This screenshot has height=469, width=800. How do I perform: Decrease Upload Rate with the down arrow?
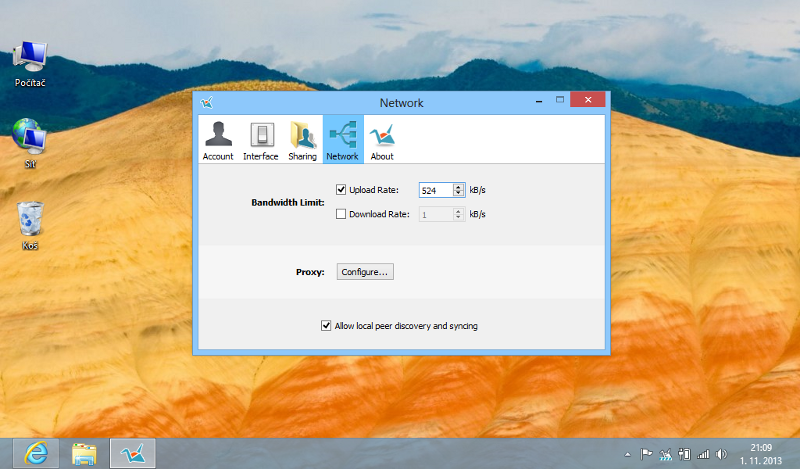point(459,193)
